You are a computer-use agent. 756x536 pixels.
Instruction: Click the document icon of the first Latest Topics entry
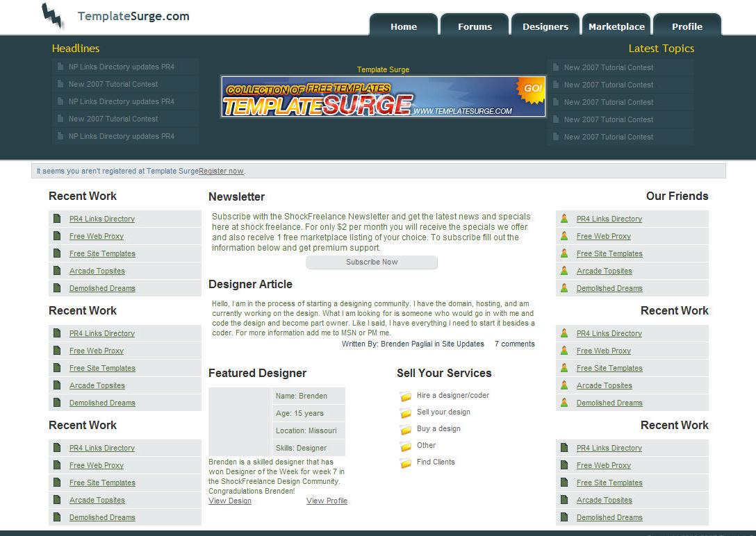556,67
